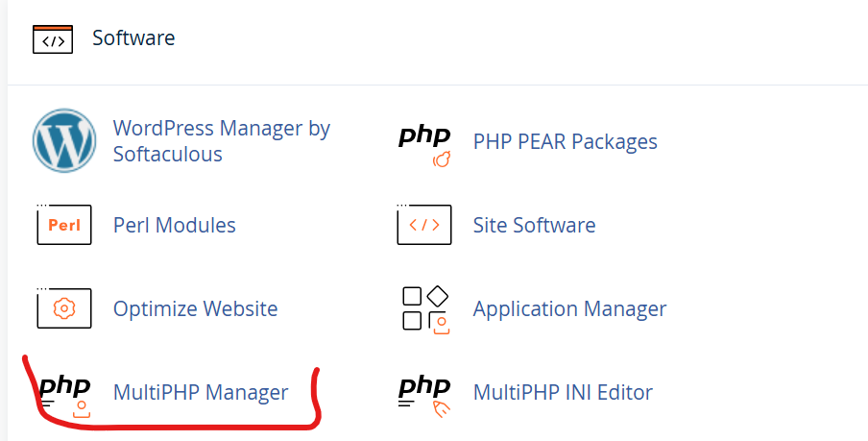Click the orange pear badge under PHP PEAR icon

pyautogui.click(x=442, y=159)
